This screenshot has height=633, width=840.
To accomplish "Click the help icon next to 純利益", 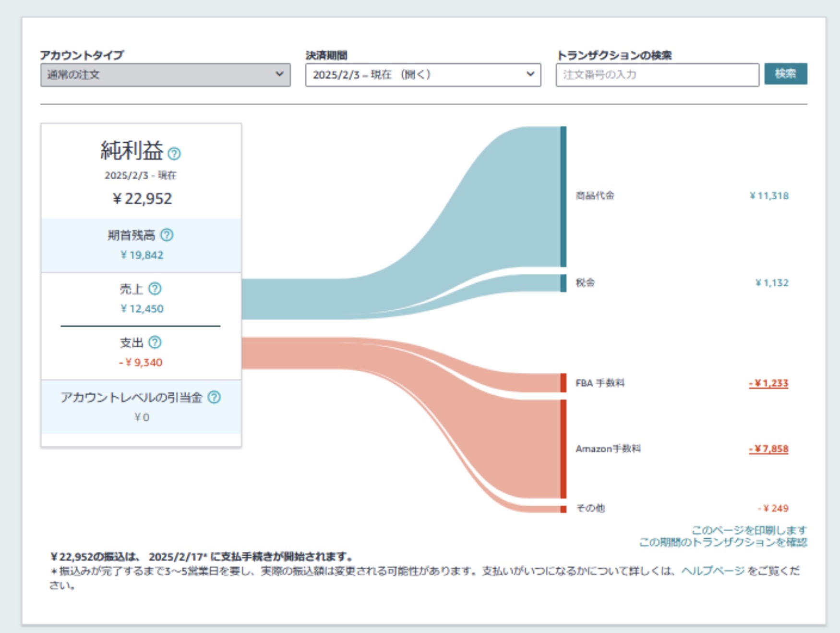I will pyautogui.click(x=174, y=154).
